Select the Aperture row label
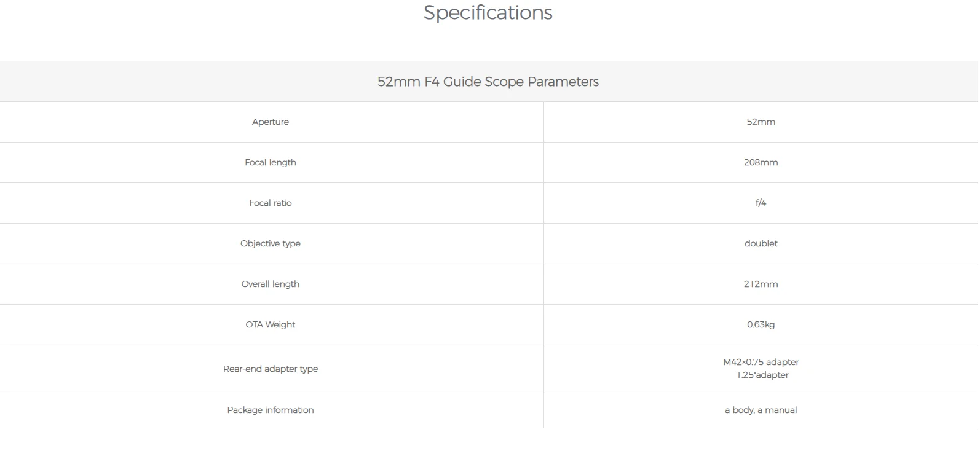 click(271, 122)
